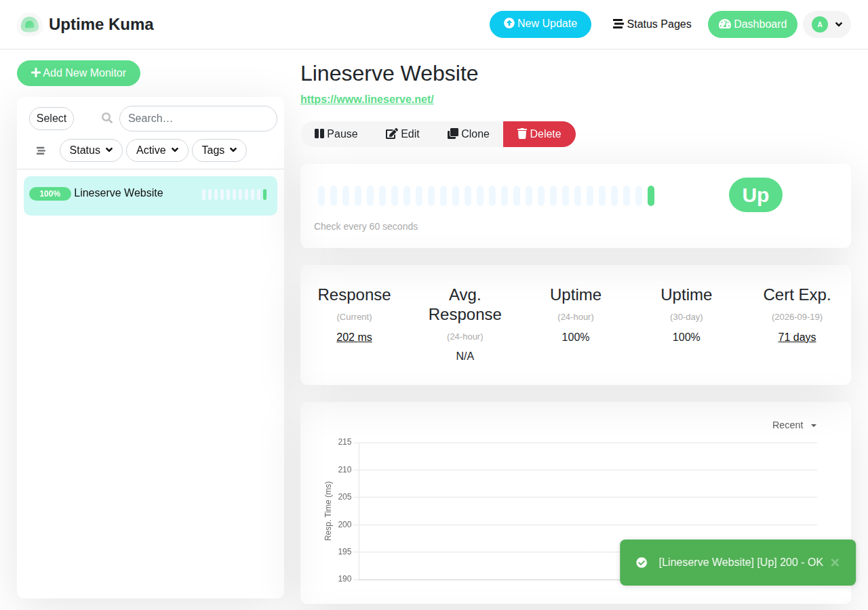Open Status Pages
The width and height of the screenshot is (868, 610).
point(652,24)
